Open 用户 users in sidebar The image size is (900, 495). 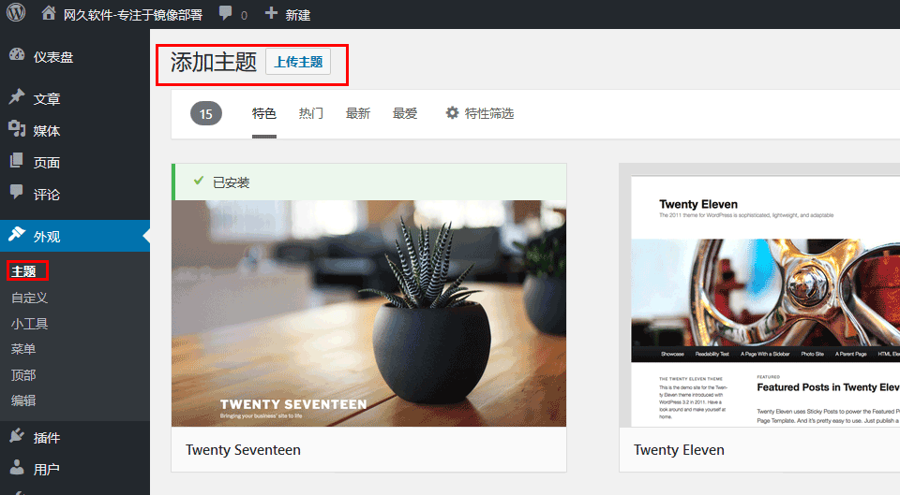click(46, 469)
